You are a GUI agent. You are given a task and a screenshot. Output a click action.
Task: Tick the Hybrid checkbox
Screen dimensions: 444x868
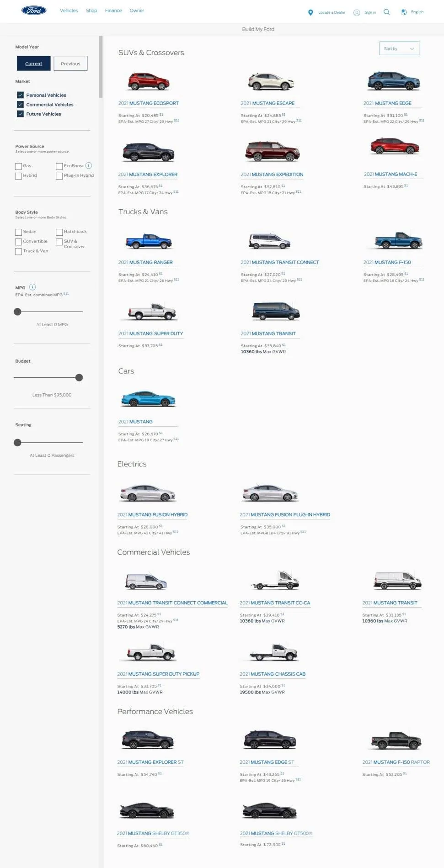(18, 176)
